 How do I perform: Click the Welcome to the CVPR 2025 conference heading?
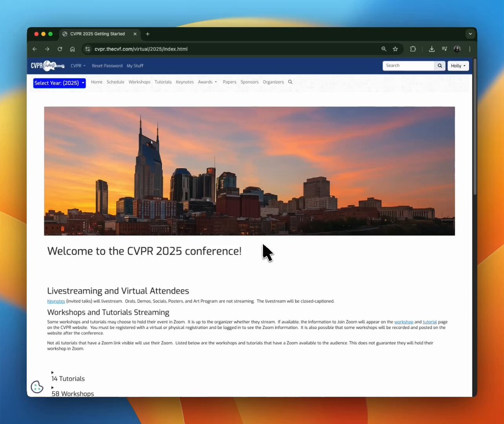click(x=144, y=251)
